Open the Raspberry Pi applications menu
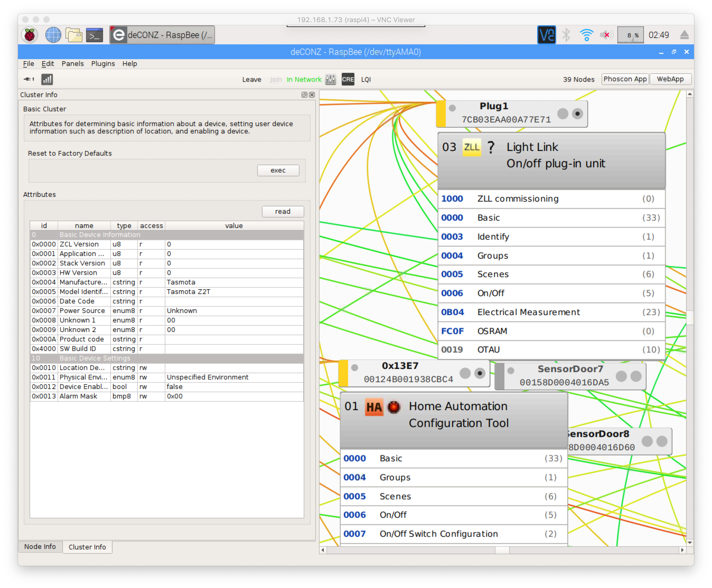 [30, 35]
